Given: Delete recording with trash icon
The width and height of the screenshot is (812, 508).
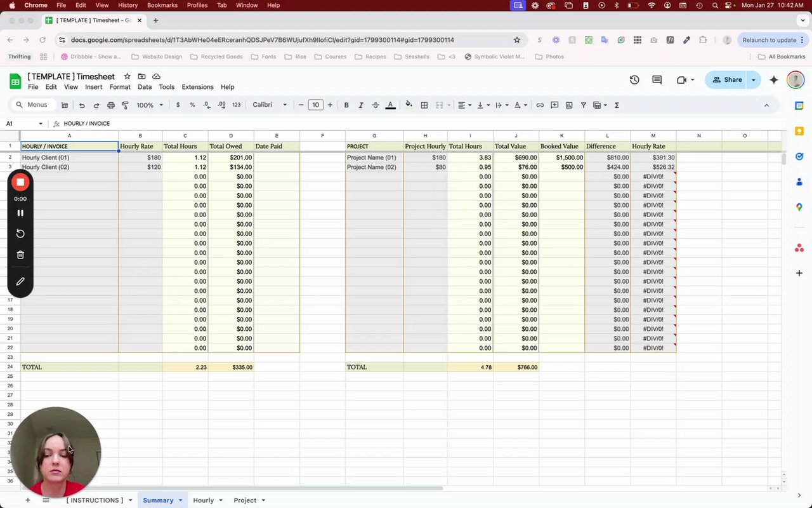Looking at the screenshot, I should point(20,255).
